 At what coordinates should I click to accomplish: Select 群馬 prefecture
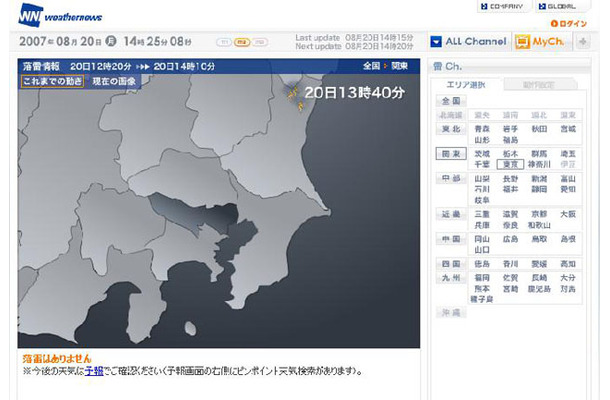point(539,154)
